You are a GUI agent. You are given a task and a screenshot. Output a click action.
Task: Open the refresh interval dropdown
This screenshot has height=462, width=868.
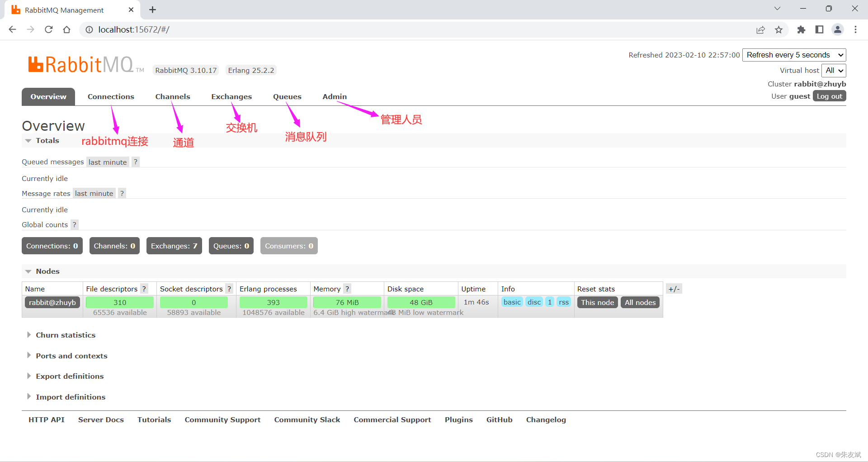(794, 55)
